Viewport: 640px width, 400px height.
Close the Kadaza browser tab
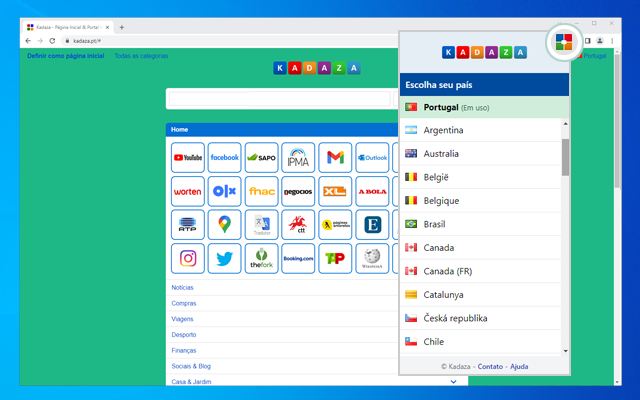(x=107, y=27)
